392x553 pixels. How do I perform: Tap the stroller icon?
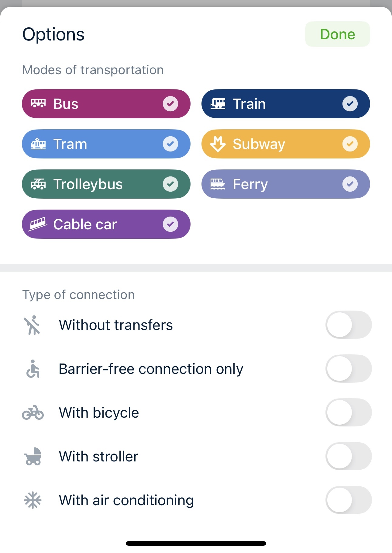33,456
